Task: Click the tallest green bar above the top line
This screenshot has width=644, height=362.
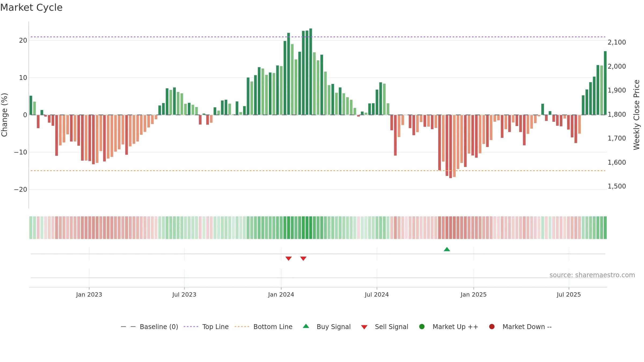Action: pyautogui.click(x=311, y=72)
